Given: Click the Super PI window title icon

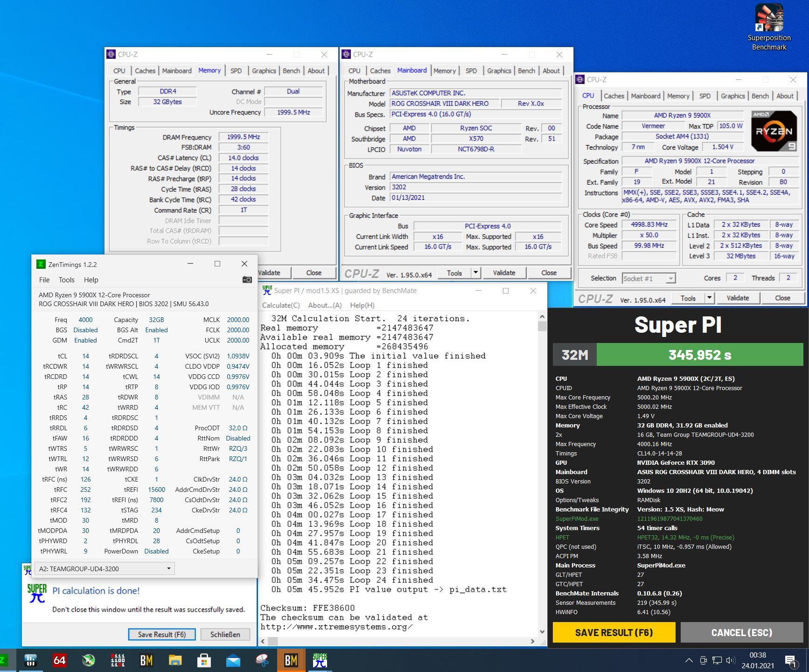Looking at the screenshot, I should pyautogui.click(x=267, y=290).
